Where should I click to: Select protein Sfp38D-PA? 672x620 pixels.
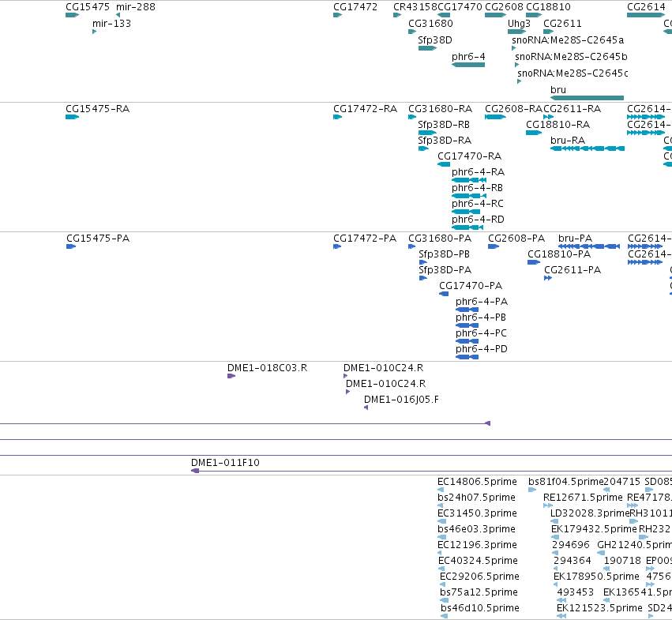tap(423, 278)
